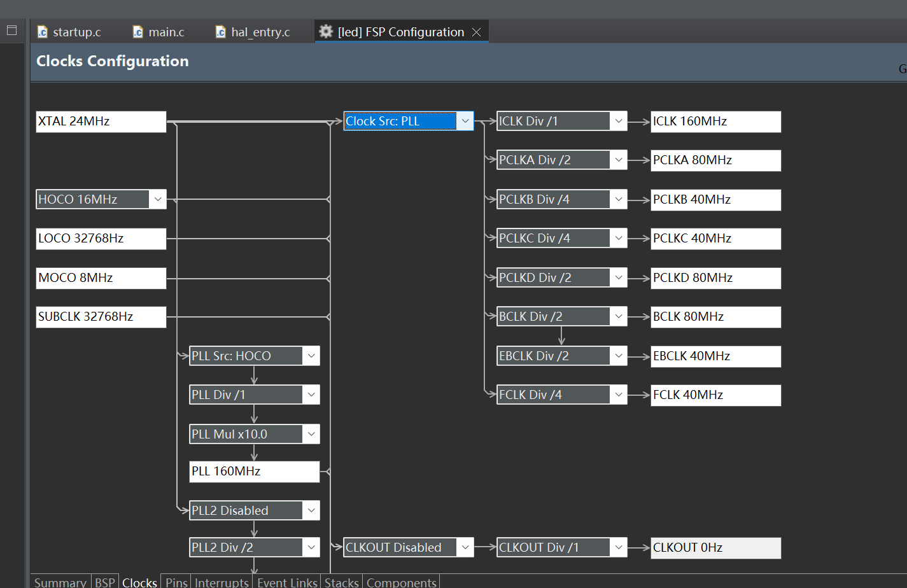Click the CLKOUT 0Hz output value

[x=716, y=548]
